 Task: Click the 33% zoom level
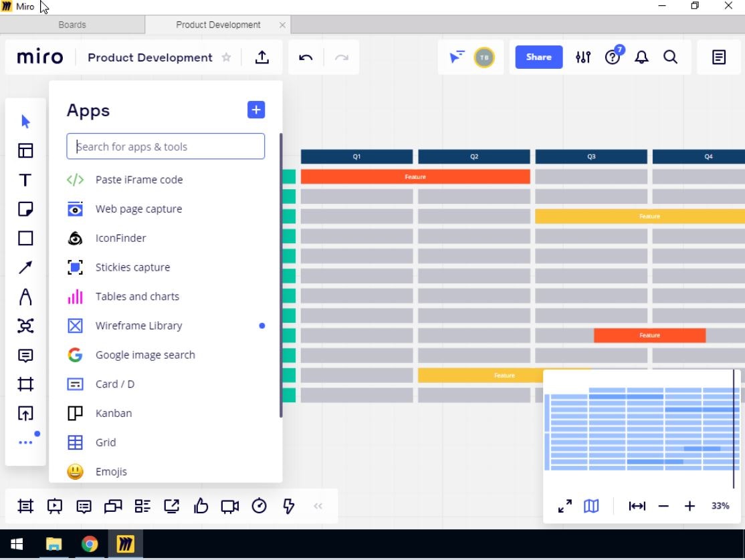coord(720,507)
